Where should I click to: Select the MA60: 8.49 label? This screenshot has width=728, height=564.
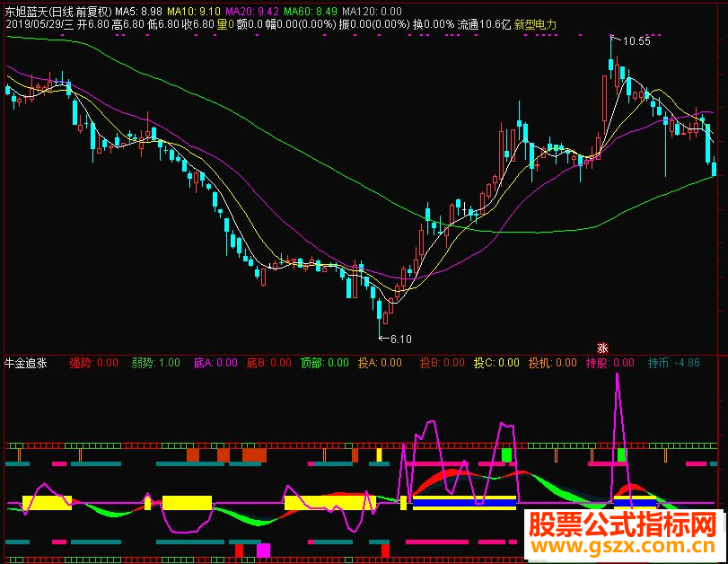pyautogui.click(x=311, y=11)
